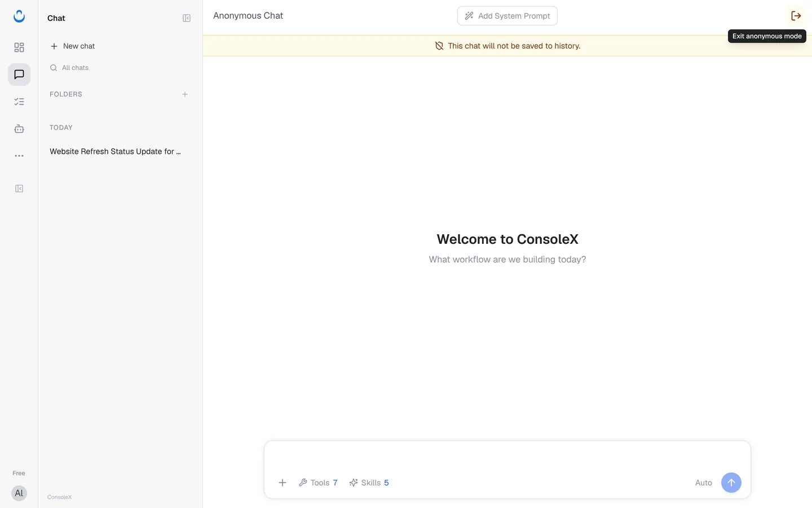Click the not saved to history notice
Image resolution: width=812 pixels, height=508 pixels.
pyautogui.click(x=507, y=46)
